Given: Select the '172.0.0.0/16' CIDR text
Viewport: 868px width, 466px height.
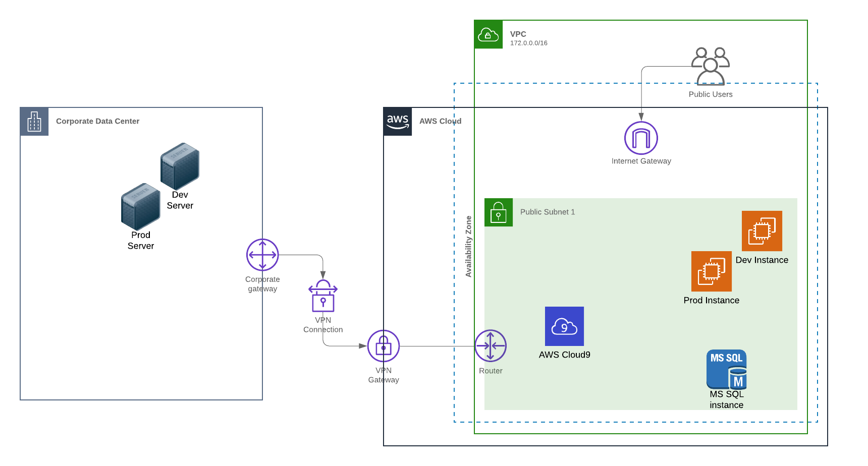Looking at the screenshot, I should click(529, 43).
